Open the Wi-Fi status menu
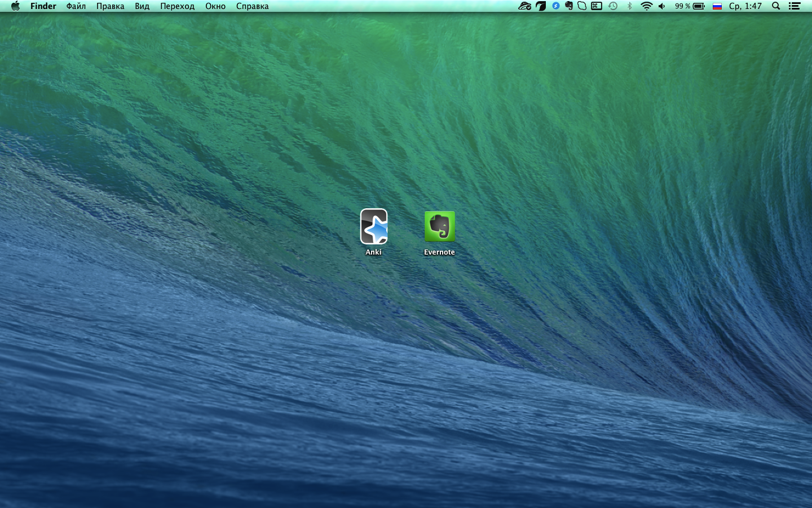Image resolution: width=812 pixels, height=508 pixels. point(647,6)
